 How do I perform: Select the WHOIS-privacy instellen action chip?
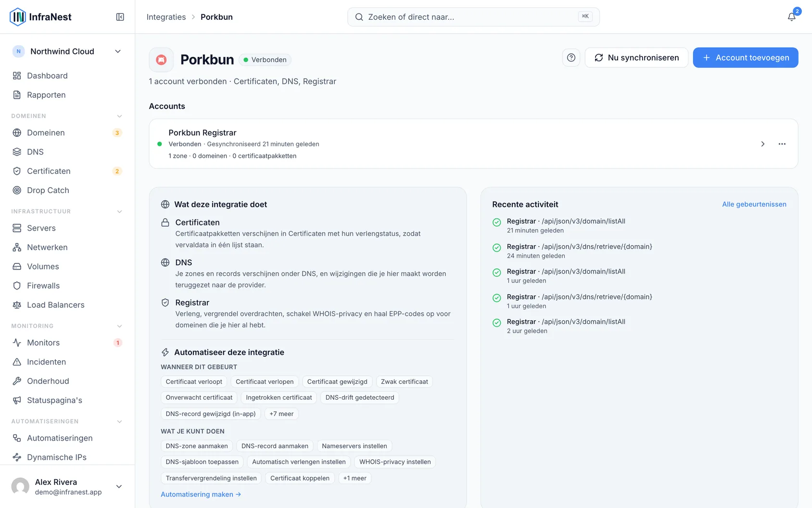click(x=395, y=462)
